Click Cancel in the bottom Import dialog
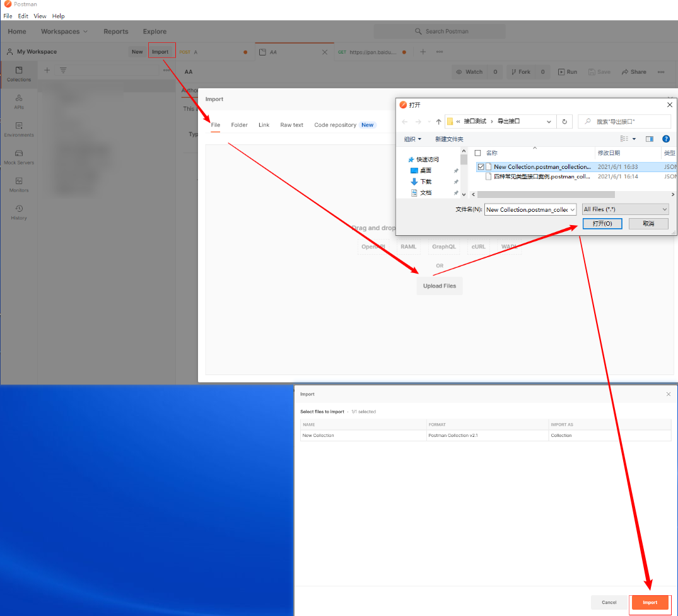Viewport: 678px width, 616px height. pyautogui.click(x=609, y=602)
